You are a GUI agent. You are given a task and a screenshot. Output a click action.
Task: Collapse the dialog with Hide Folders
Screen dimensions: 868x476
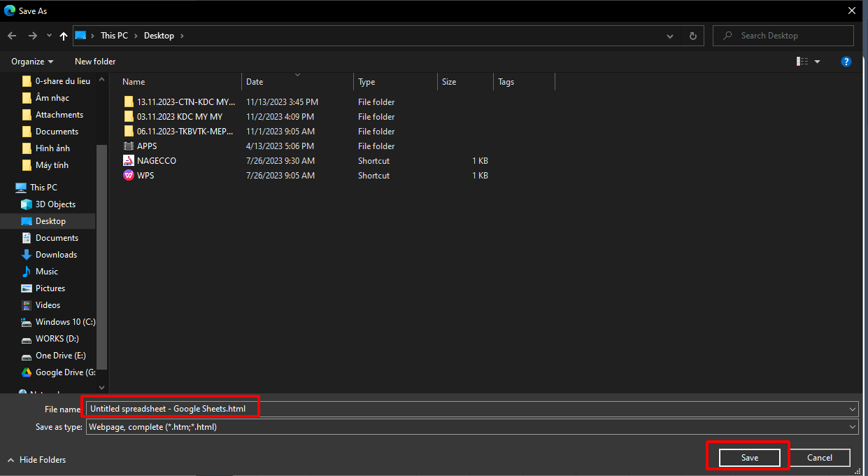point(37,460)
